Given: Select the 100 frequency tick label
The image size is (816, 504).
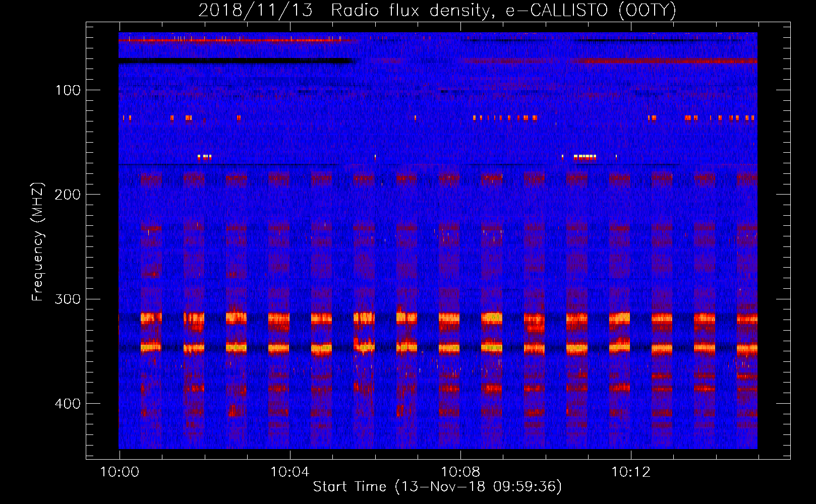Looking at the screenshot, I should pos(68,90).
